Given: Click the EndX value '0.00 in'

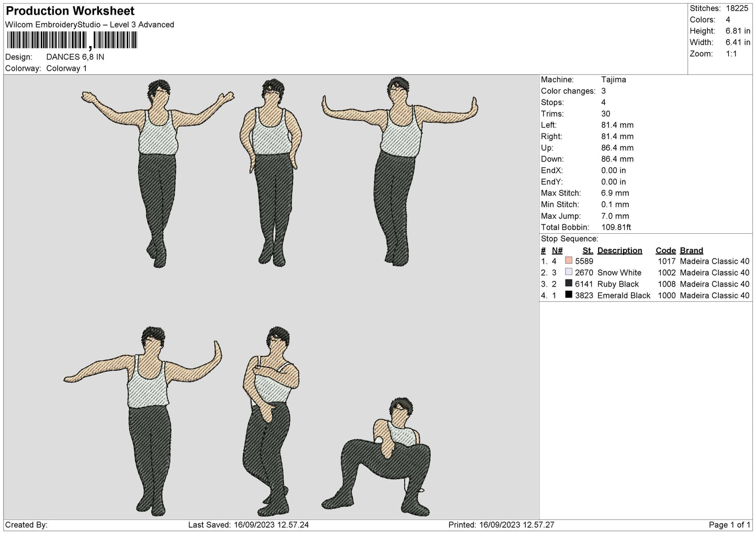Looking at the screenshot, I should click(x=614, y=171).
